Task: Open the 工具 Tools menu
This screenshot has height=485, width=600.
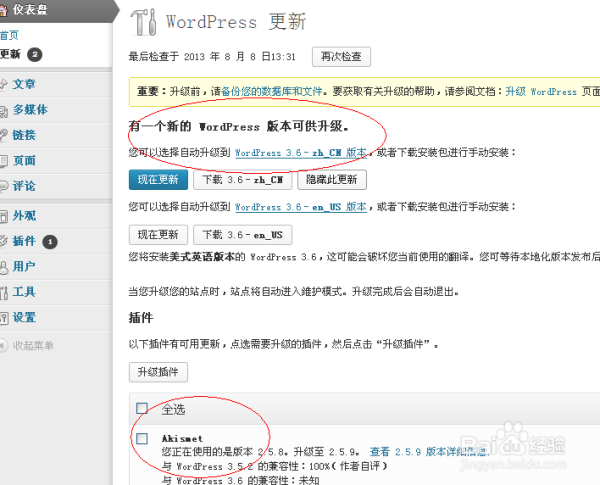Action: (x=24, y=292)
